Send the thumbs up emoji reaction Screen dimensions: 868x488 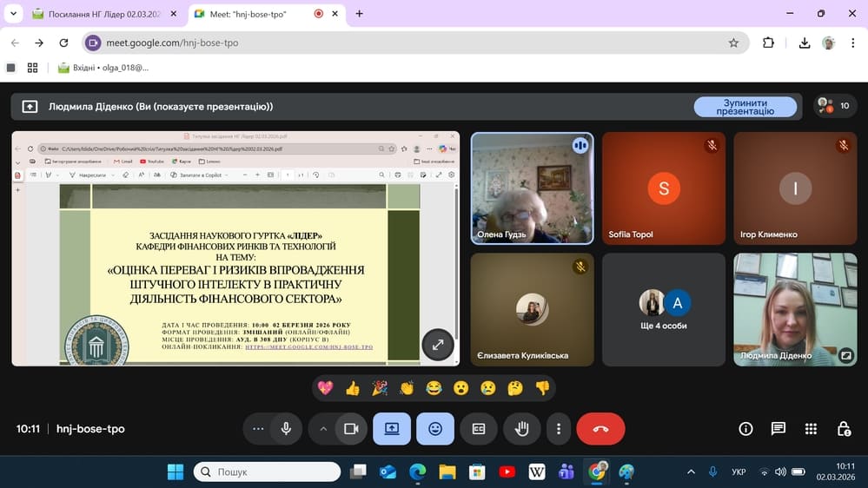pos(352,388)
